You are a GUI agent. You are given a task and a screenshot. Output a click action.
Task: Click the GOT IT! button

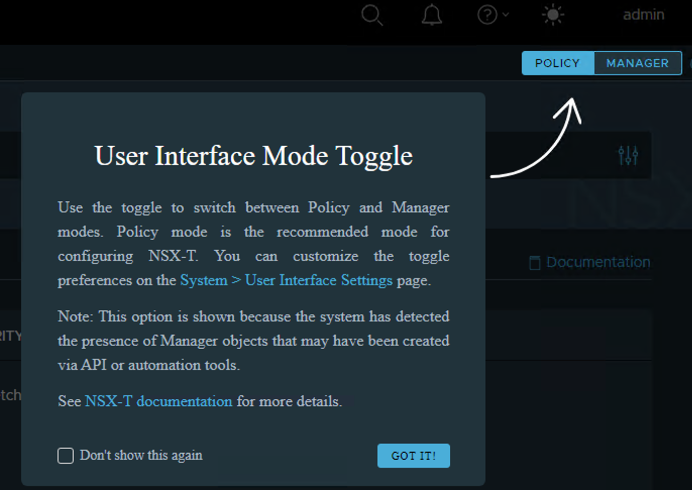(414, 456)
